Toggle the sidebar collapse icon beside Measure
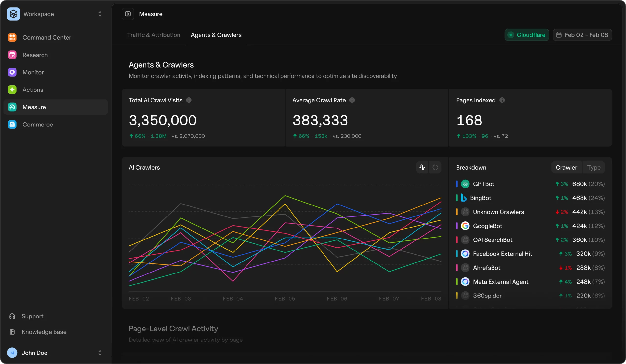The image size is (626, 364). coord(128,14)
